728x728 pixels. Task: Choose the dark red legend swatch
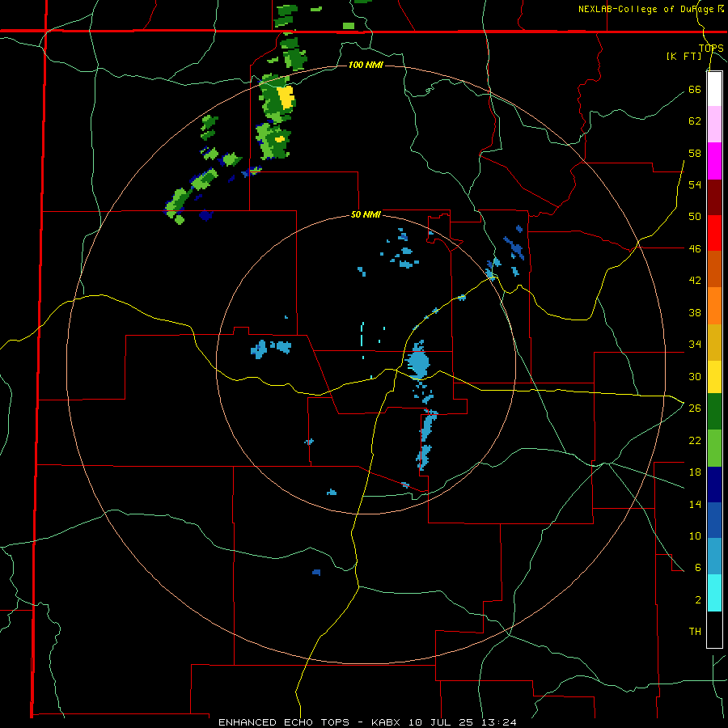714,197
